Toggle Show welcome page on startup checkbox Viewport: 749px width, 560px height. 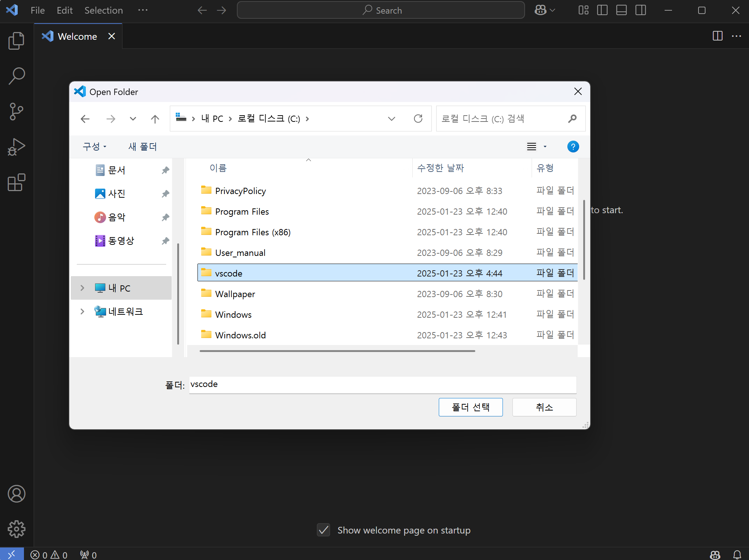tap(323, 530)
